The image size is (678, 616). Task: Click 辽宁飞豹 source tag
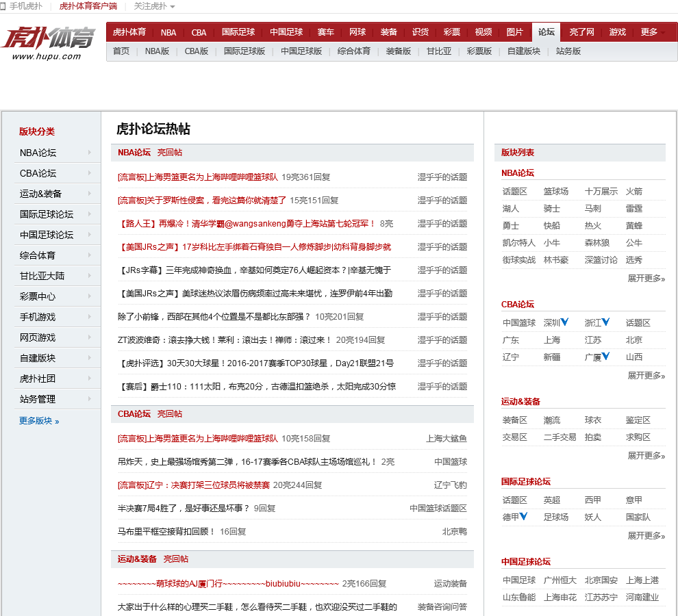(450, 485)
